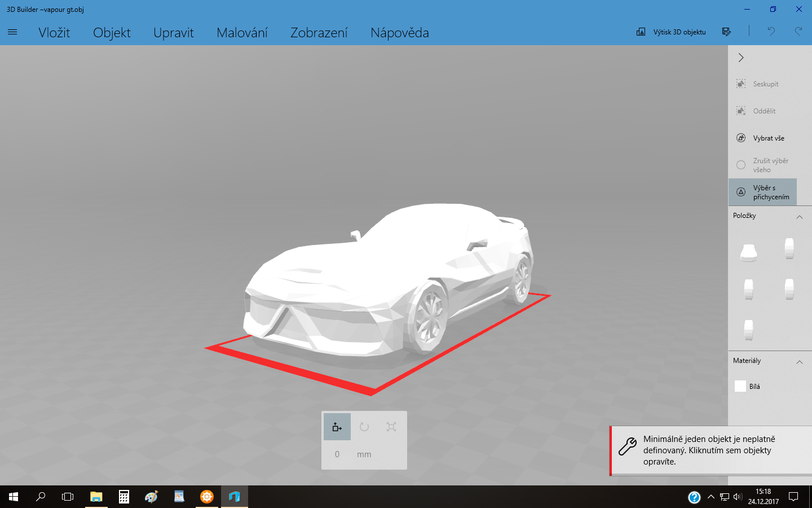Select the Rotate tool icon
Screen dimensions: 812x508
[x=364, y=427]
